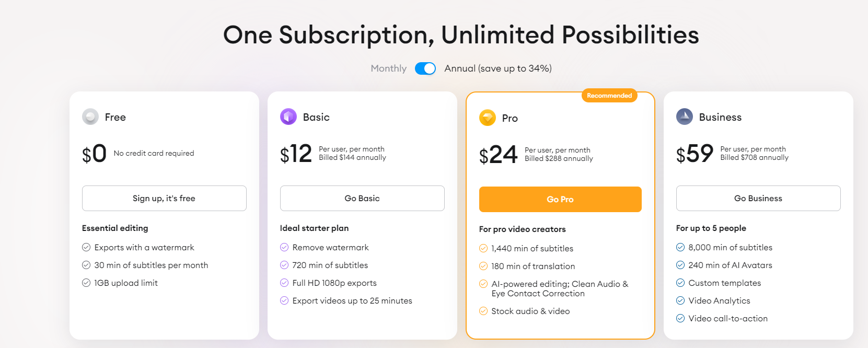
Task: Click the orange Go Pro button
Action: (x=560, y=199)
